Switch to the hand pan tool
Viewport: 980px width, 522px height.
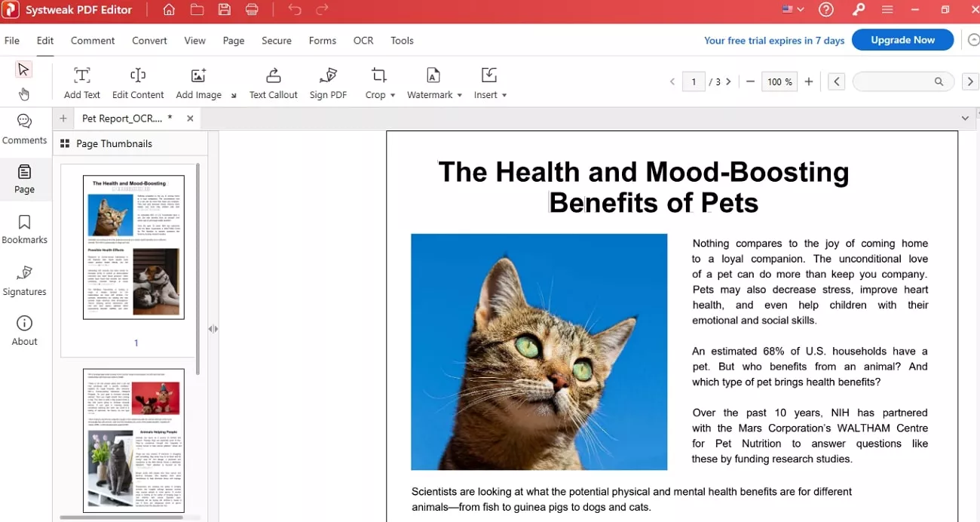click(x=24, y=94)
